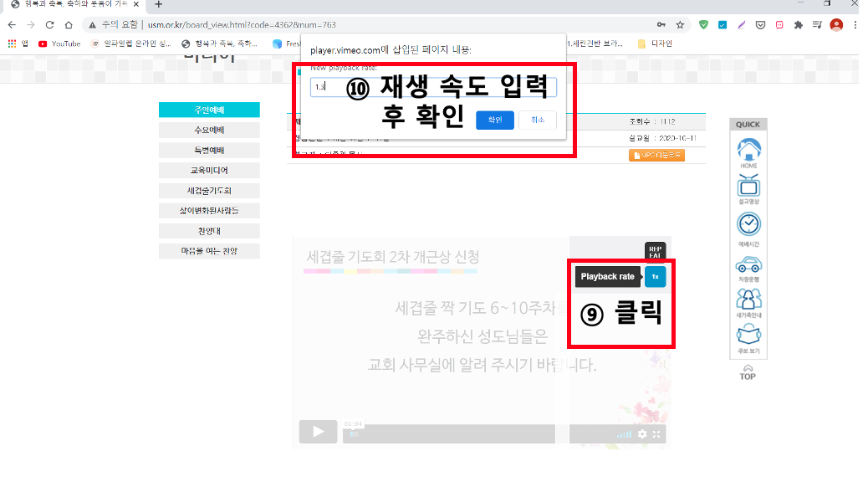This screenshot has width=868, height=487.
Task: Open the 인파인렙 온라인 bookmark
Action: coord(130,44)
